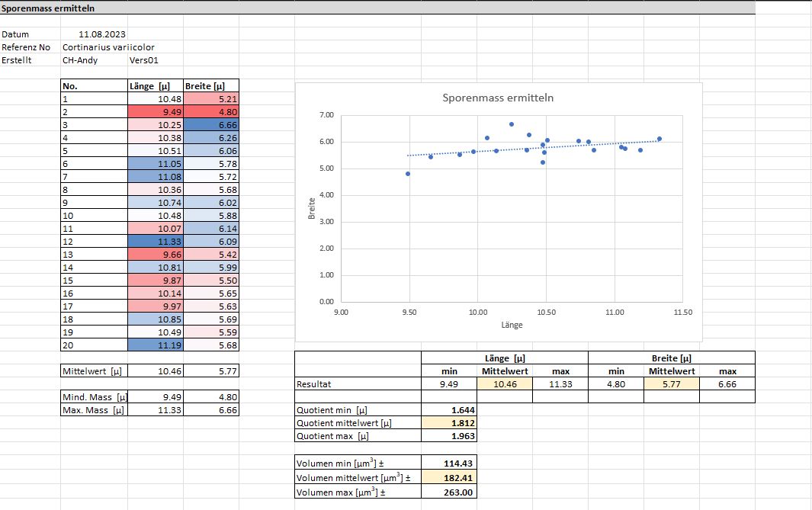Select the lowest-left data point in the scatter chart

(408, 174)
